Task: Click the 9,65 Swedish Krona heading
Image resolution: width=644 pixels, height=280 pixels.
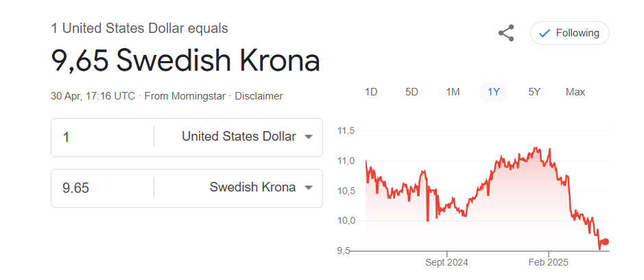Action: (185, 60)
